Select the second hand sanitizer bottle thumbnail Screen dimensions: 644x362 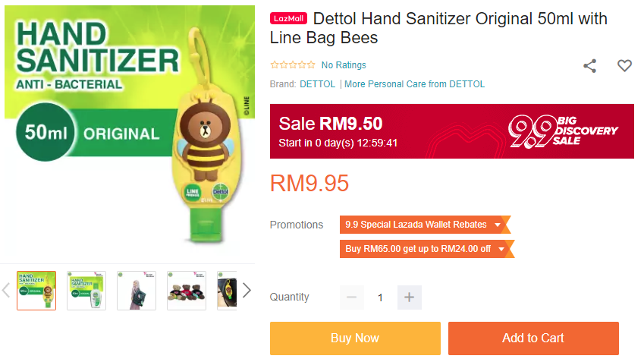point(86,291)
